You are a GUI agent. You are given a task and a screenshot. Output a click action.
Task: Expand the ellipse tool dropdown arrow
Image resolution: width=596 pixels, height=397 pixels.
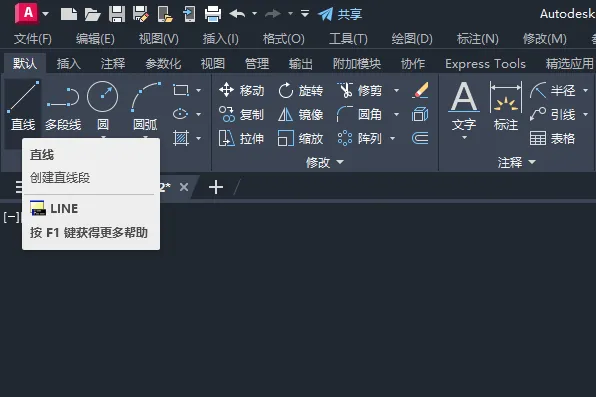(x=198, y=114)
